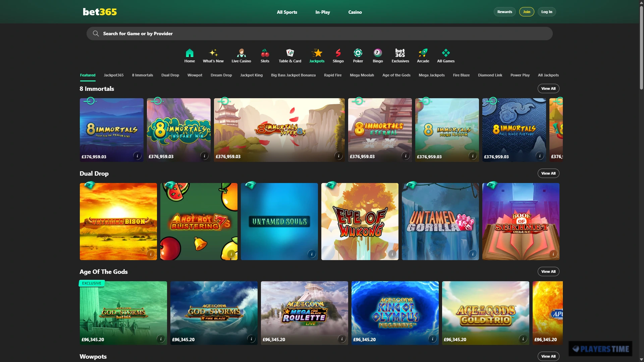Switch to the Diamond Link tab

(x=490, y=75)
